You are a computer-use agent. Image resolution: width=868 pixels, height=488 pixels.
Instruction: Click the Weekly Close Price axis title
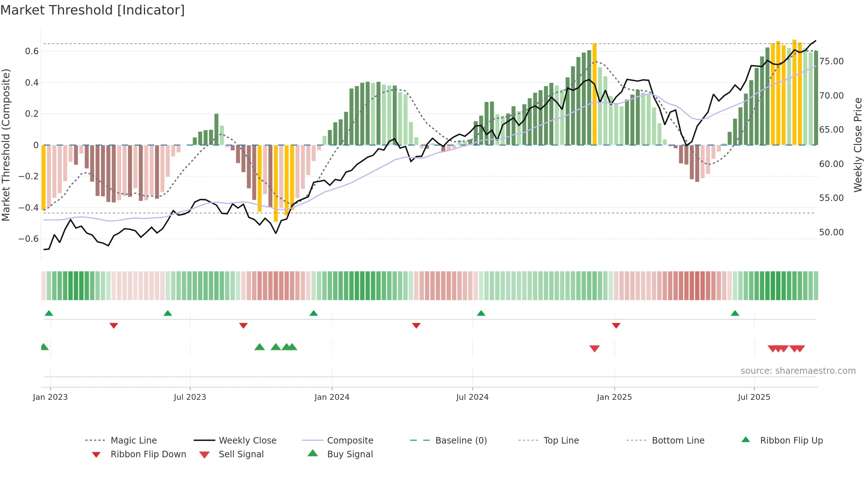[858, 145]
